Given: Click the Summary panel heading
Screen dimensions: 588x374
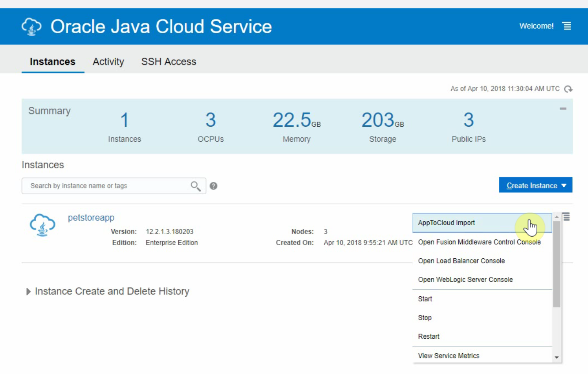Looking at the screenshot, I should pyautogui.click(x=49, y=111).
